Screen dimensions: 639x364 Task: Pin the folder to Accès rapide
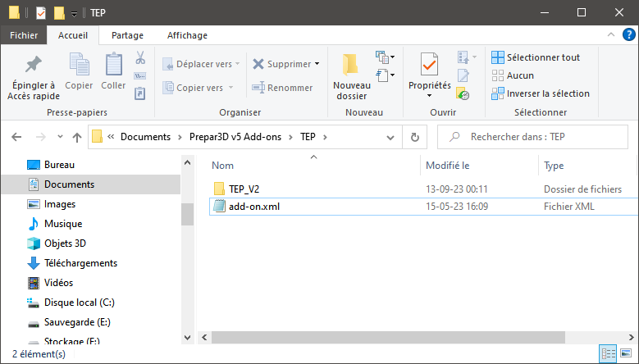pyautogui.click(x=34, y=78)
